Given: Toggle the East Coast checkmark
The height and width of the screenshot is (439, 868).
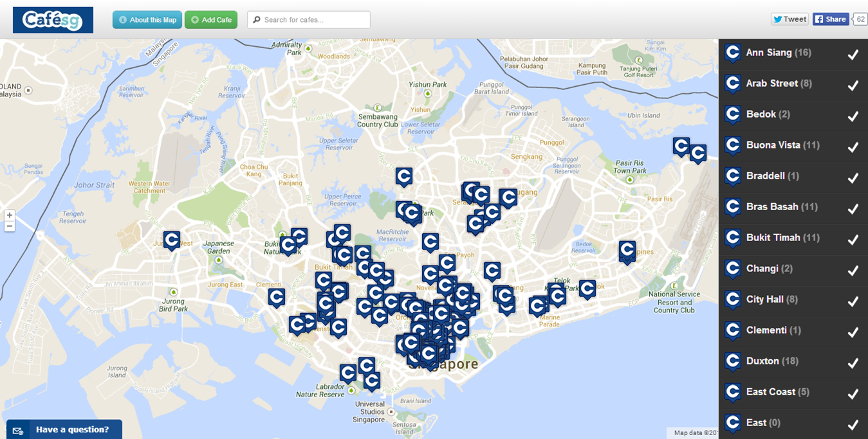Looking at the screenshot, I should tap(853, 394).
